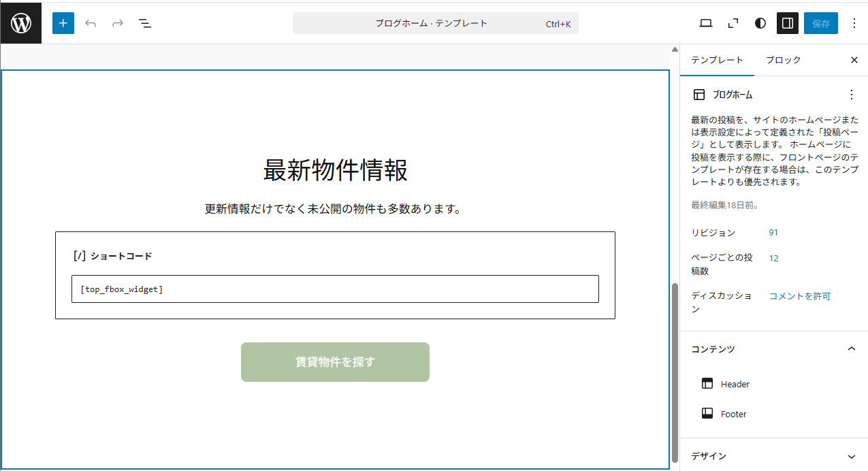Viewport: 868px width, 471px height.
Task: Click the 保存 save button
Action: (821, 23)
